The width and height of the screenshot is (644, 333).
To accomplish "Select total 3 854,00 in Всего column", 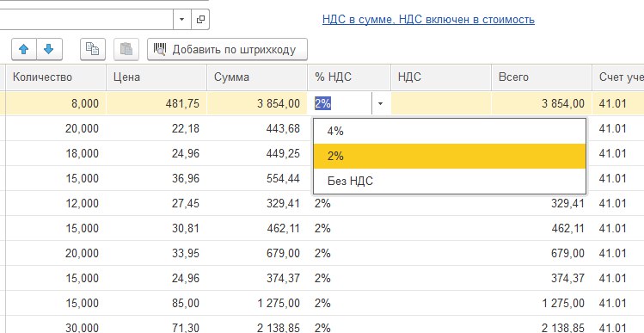I will coord(542,103).
